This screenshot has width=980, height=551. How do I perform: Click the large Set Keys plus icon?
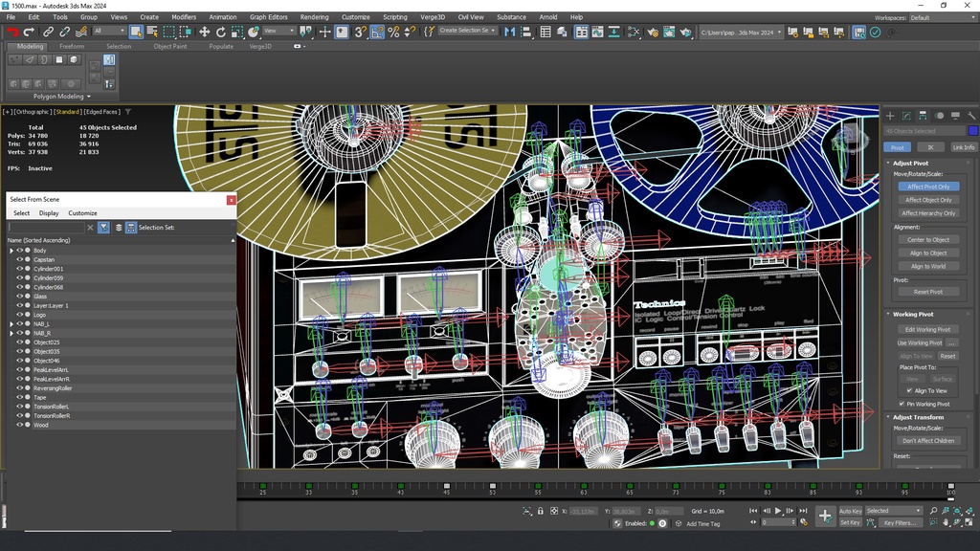pos(825,516)
